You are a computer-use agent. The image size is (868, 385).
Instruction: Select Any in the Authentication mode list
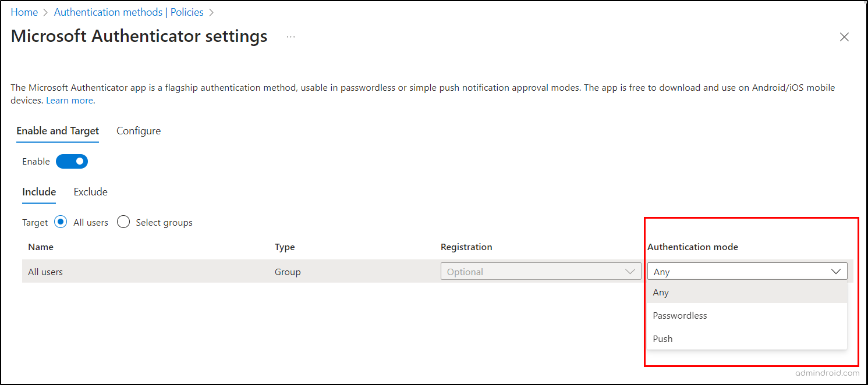[x=661, y=293]
